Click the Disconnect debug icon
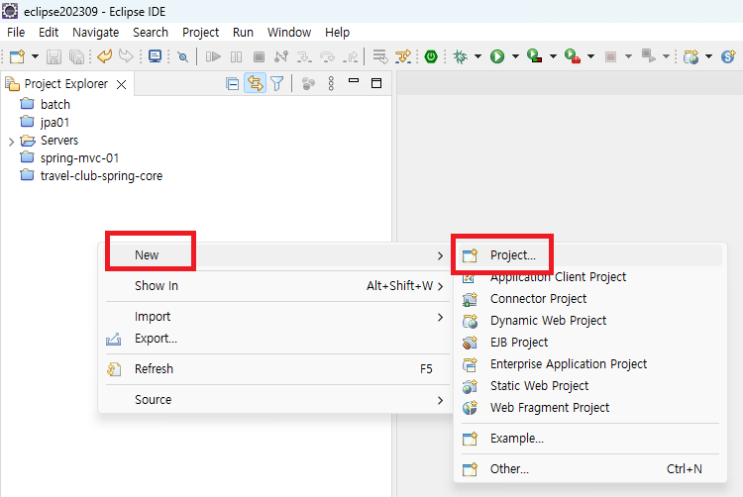Screen dimensions: 743x497 (281, 57)
